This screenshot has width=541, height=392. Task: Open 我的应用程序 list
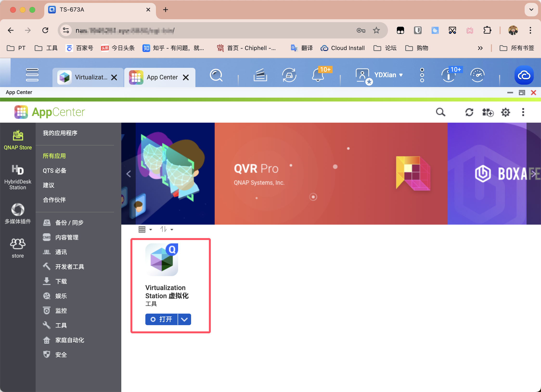(60, 133)
